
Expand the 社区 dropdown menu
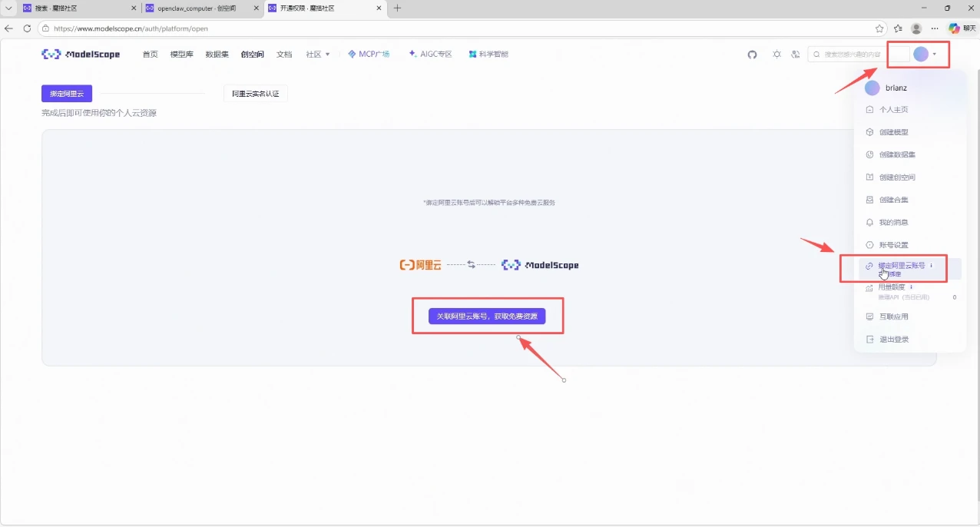click(316, 54)
